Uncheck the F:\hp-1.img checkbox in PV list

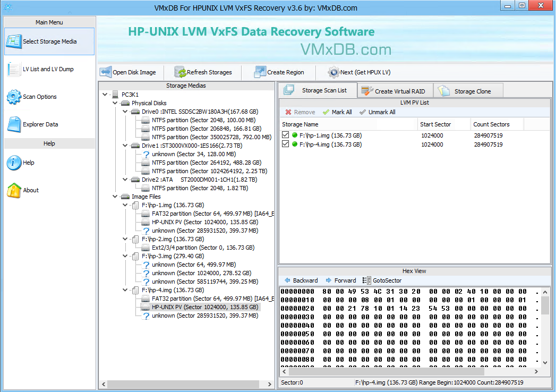pyautogui.click(x=286, y=135)
